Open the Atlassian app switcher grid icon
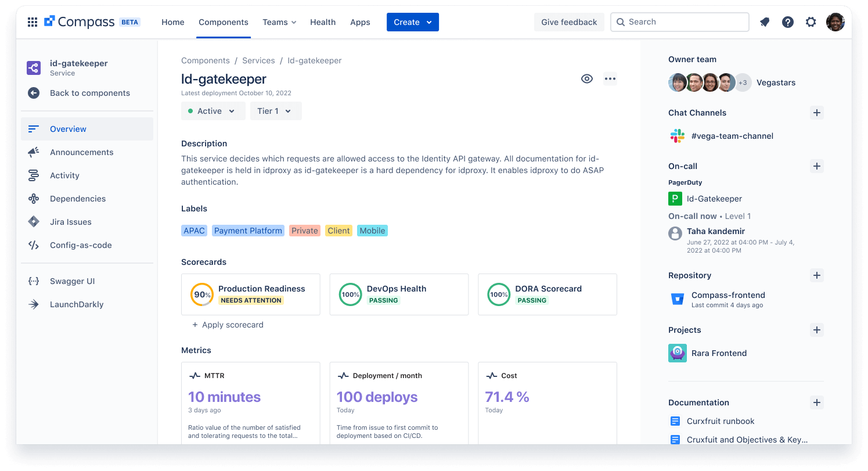 click(33, 21)
